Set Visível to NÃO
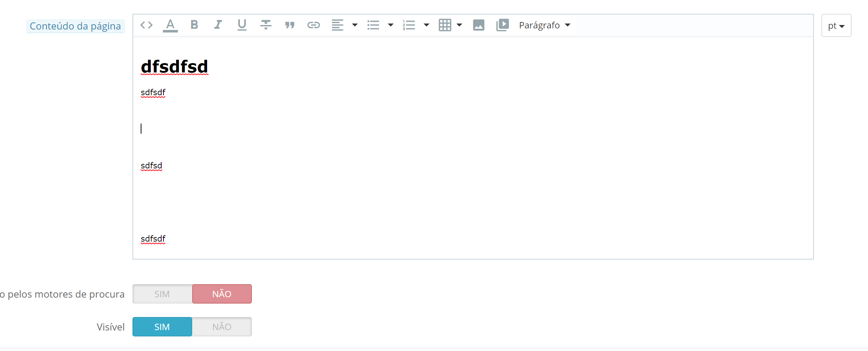The width and height of the screenshot is (868, 351). (x=222, y=327)
